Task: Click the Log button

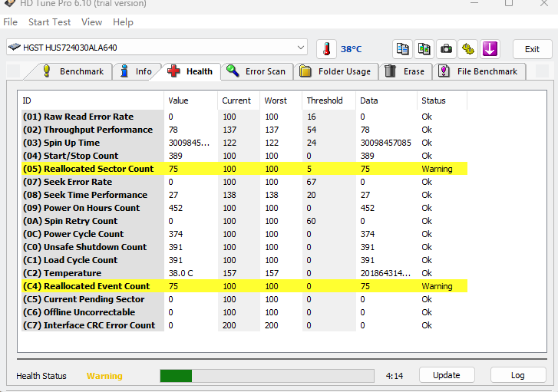Action: (517, 375)
